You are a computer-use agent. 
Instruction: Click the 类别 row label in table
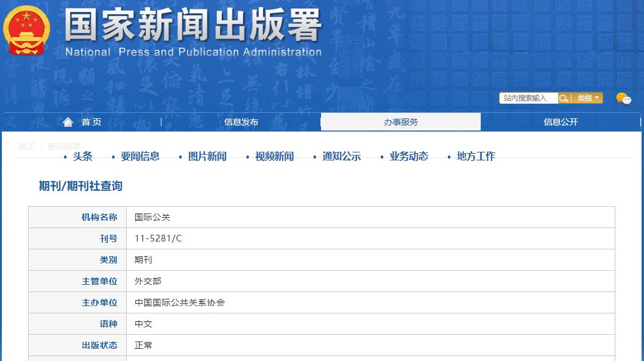tap(108, 260)
